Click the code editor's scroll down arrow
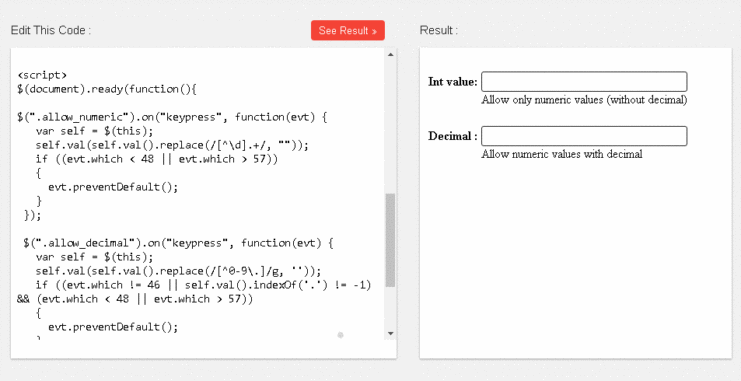 pos(390,334)
